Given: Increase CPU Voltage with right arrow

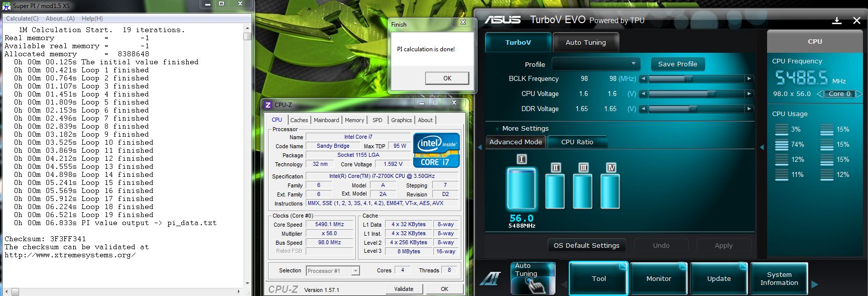Looking at the screenshot, I should coord(750,94).
